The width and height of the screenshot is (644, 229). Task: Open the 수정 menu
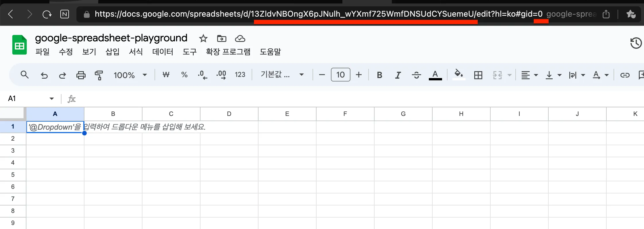coord(66,52)
